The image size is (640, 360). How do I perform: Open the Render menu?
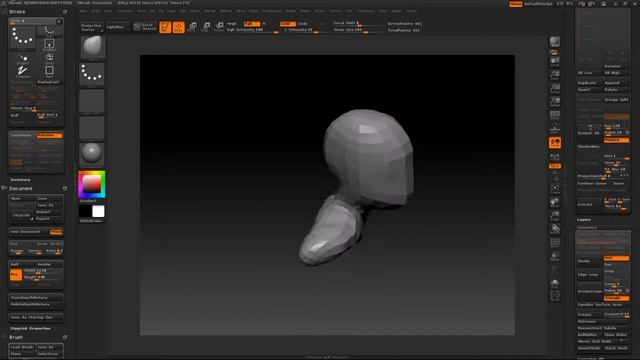(291, 11)
